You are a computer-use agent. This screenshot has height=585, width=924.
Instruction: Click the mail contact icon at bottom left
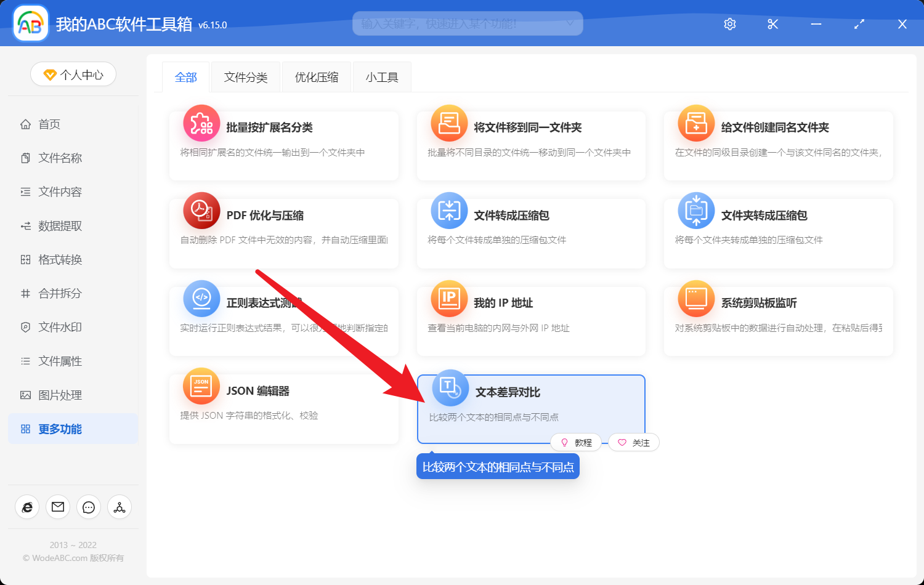tap(57, 507)
